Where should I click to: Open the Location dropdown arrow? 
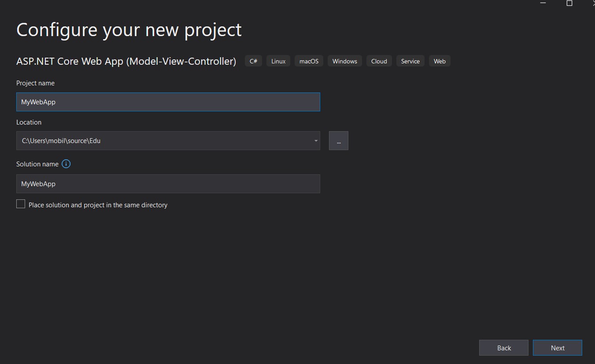(x=316, y=141)
